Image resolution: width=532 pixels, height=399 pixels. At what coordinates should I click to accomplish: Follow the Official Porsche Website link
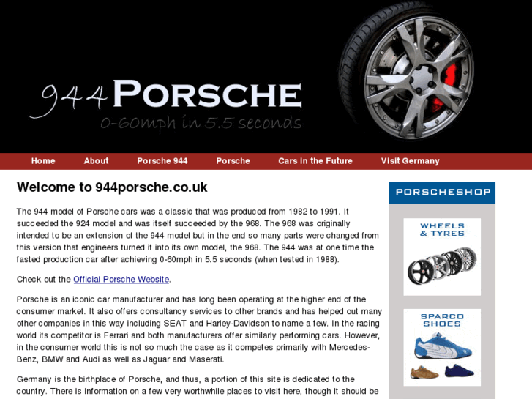(121, 279)
